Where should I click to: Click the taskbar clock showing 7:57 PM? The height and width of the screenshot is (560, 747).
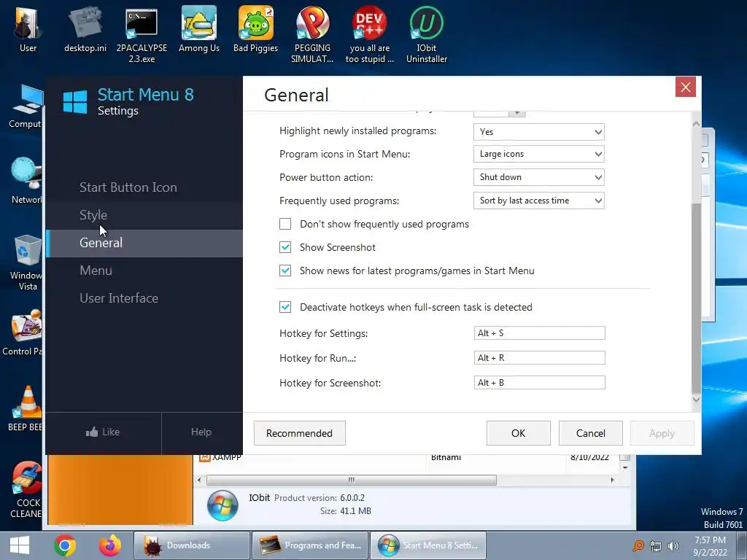(710, 546)
